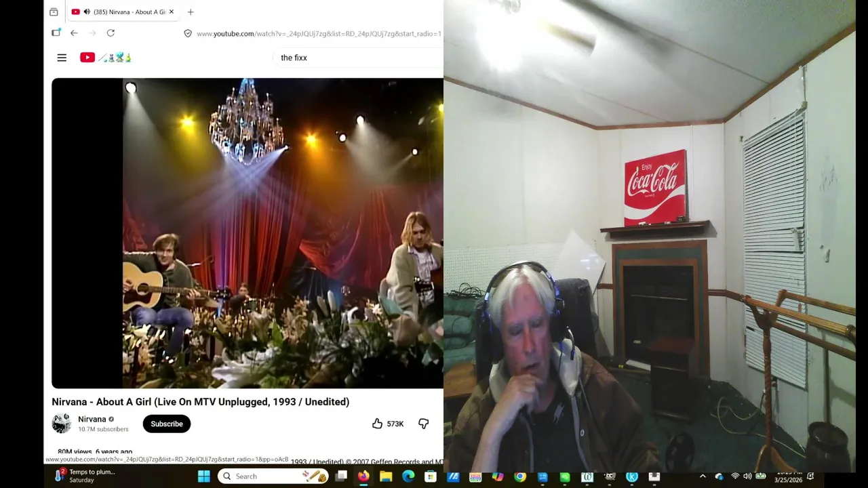This screenshot has height=488, width=868.
Task: Open Microsoft Store from the taskbar
Action: (x=431, y=476)
